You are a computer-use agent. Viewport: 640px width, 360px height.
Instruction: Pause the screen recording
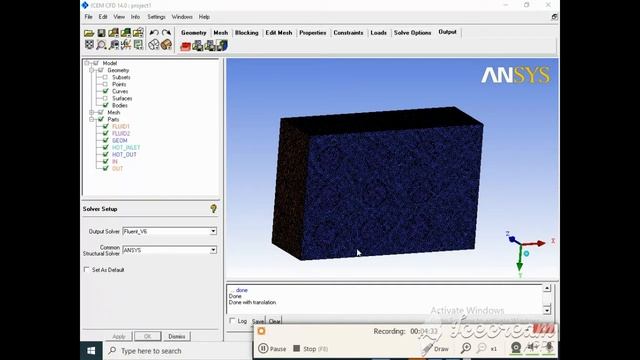(272, 349)
